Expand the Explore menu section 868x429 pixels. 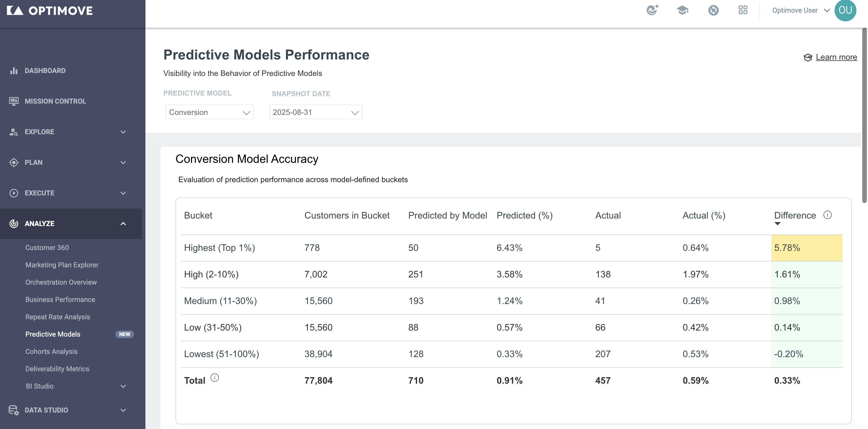(x=71, y=132)
